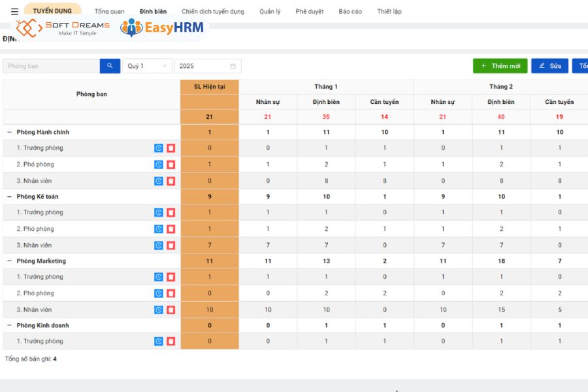The width and height of the screenshot is (588, 392).
Task: Click value 15 in Marketing Nhân viên row
Action: [x=501, y=310]
